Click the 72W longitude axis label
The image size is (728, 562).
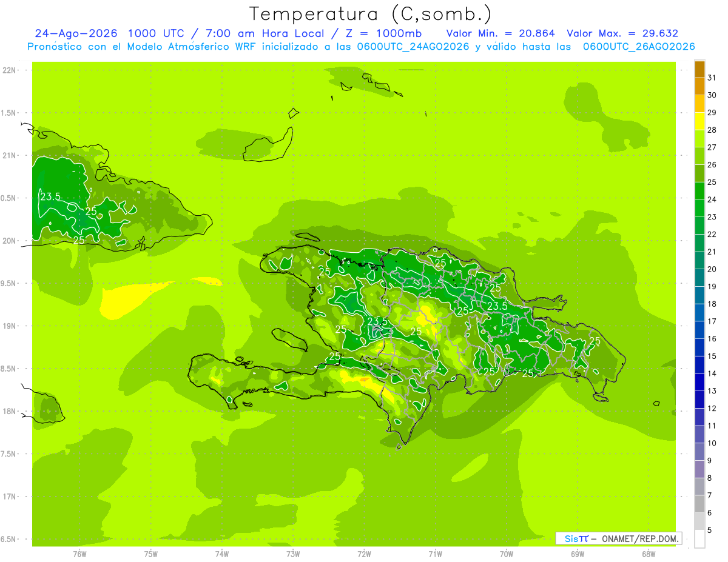(x=365, y=554)
